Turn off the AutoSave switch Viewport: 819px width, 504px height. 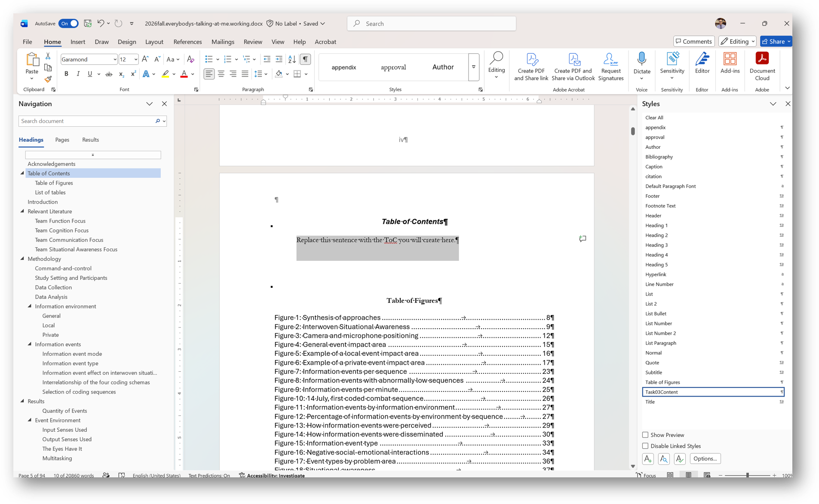coord(69,23)
